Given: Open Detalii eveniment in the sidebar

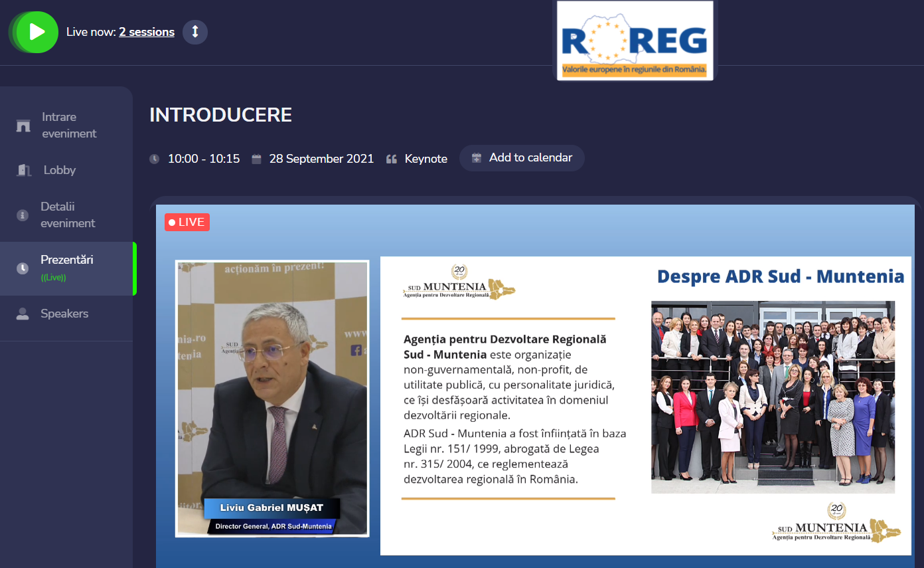Looking at the screenshot, I should click(66, 215).
